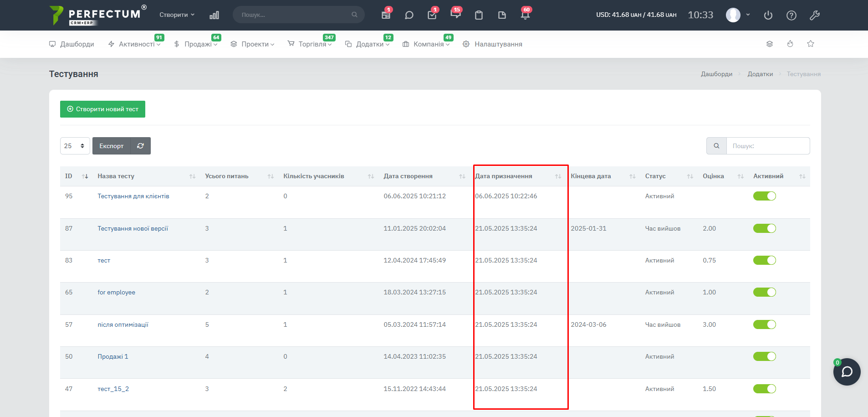
Task: Click the power logout icon
Action: pyautogui.click(x=768, y=15)
